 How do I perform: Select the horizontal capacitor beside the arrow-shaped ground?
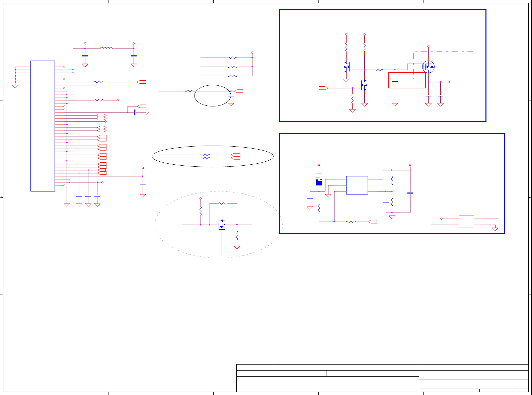[x=135, y=112]
